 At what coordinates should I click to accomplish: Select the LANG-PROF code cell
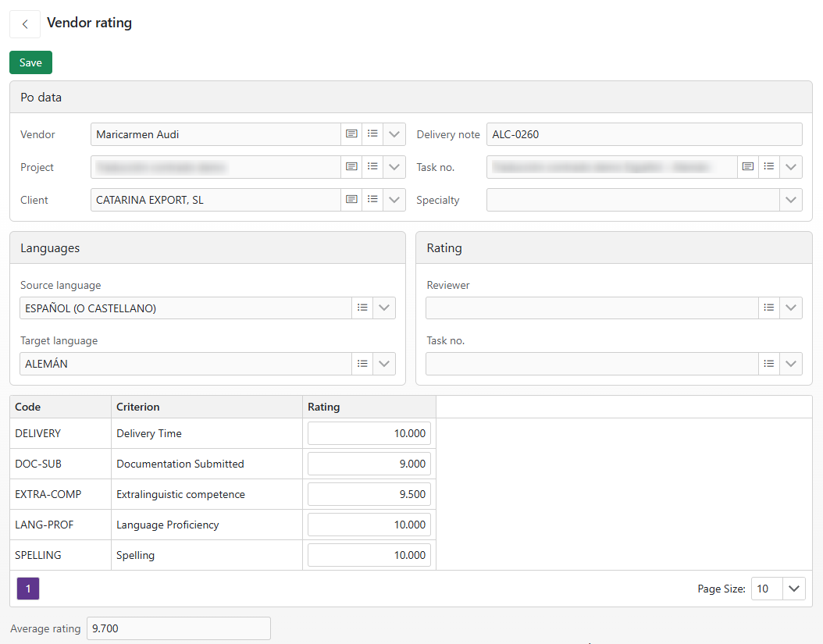tap(60, 525)
